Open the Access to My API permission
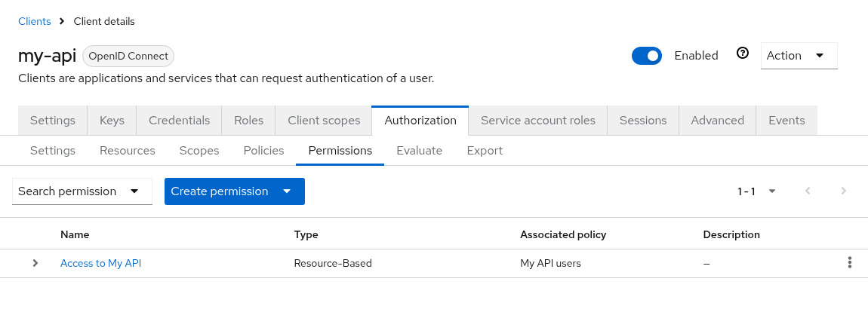Image resolution: width=868 pixels, height=309 pixels. coord(100,264)
